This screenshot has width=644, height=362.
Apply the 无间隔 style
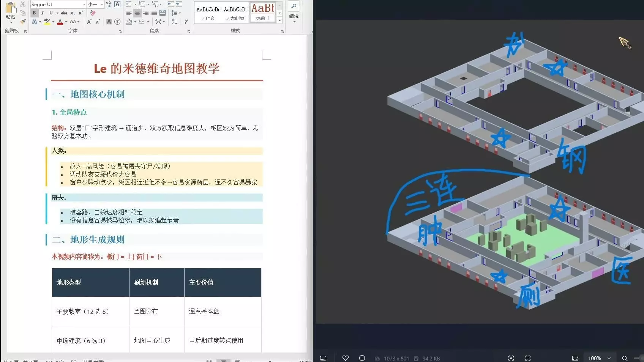235,13
